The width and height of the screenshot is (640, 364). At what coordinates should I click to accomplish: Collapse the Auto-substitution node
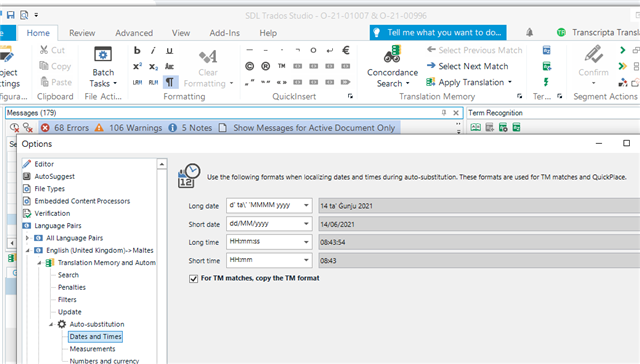coord(51,324)
